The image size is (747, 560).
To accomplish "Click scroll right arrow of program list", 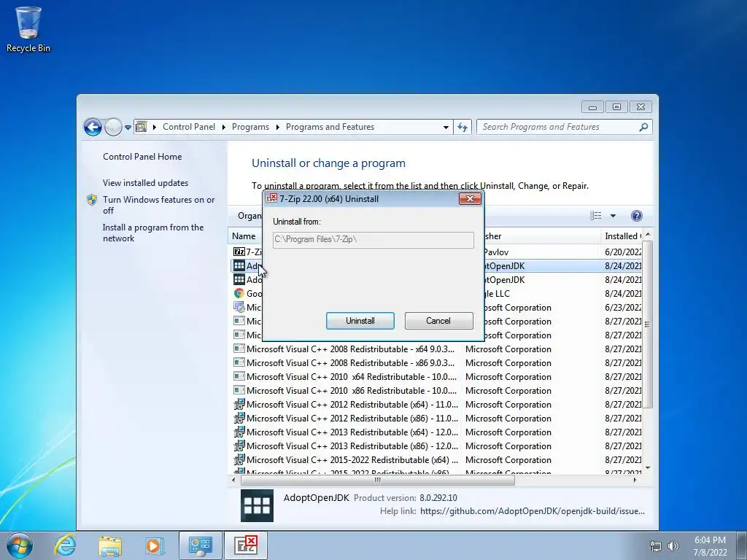I will click(635, 480).
